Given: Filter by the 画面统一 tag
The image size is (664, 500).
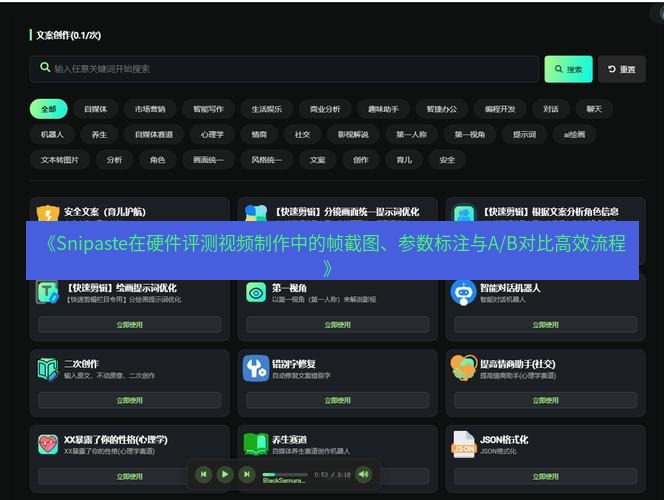Looking at the screenshot, I should tap(208, 160).
